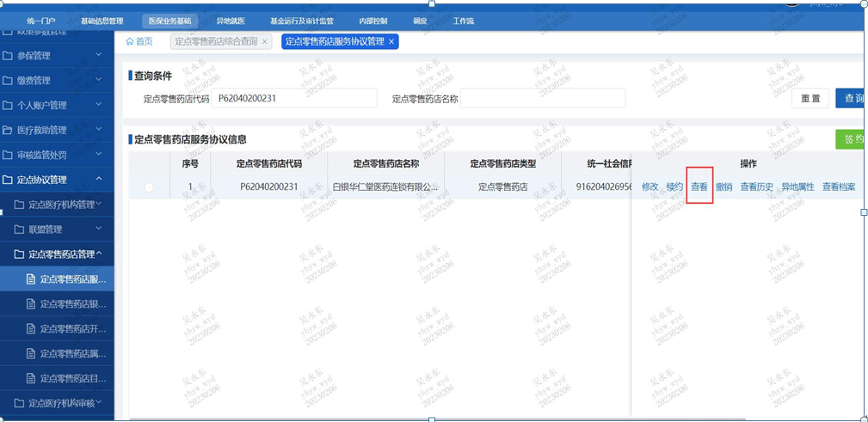Open the 医保业务基础 top menu
This screenshot has width=868, height=422.
169,21
